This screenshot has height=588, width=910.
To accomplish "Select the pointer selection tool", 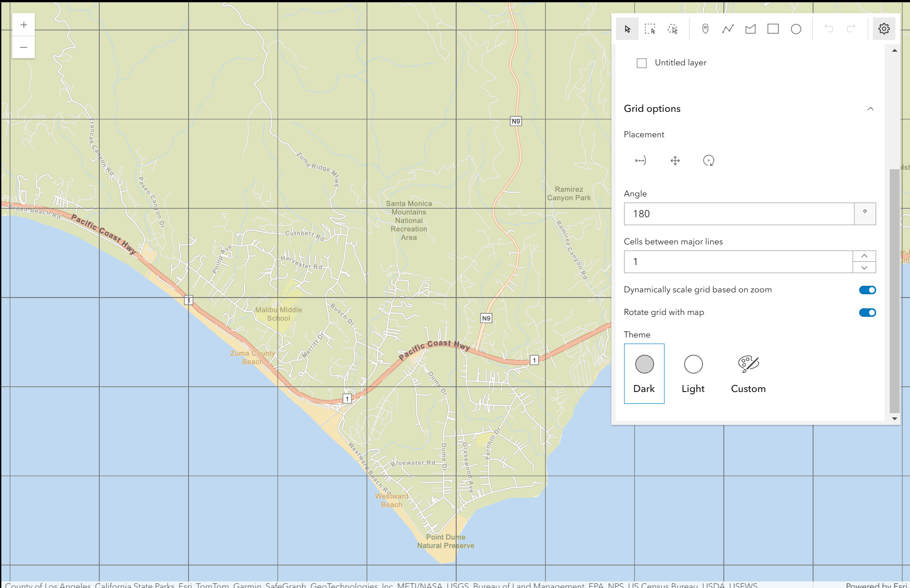I will pyautogui.click(x=627, y=29).
